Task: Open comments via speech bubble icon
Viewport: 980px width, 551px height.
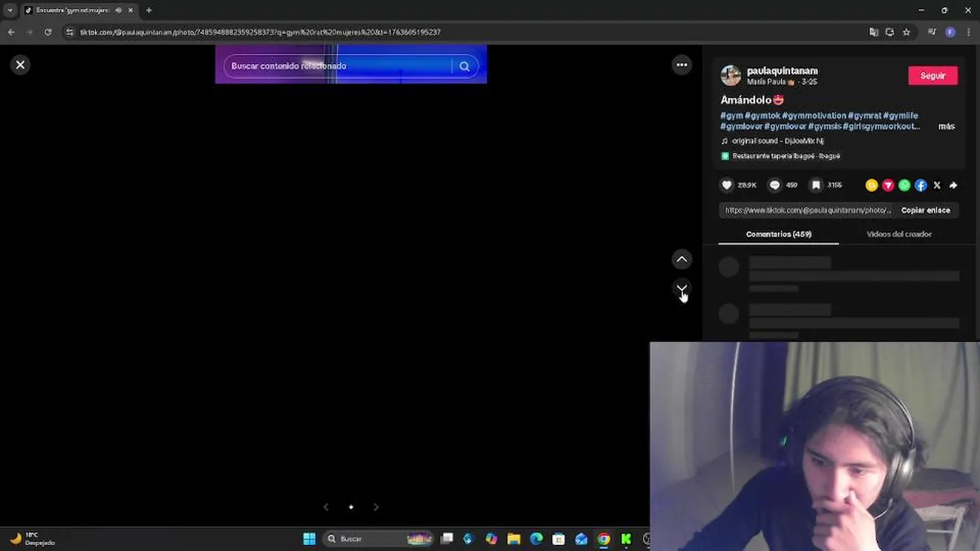Action: click(x=775, y=185)
